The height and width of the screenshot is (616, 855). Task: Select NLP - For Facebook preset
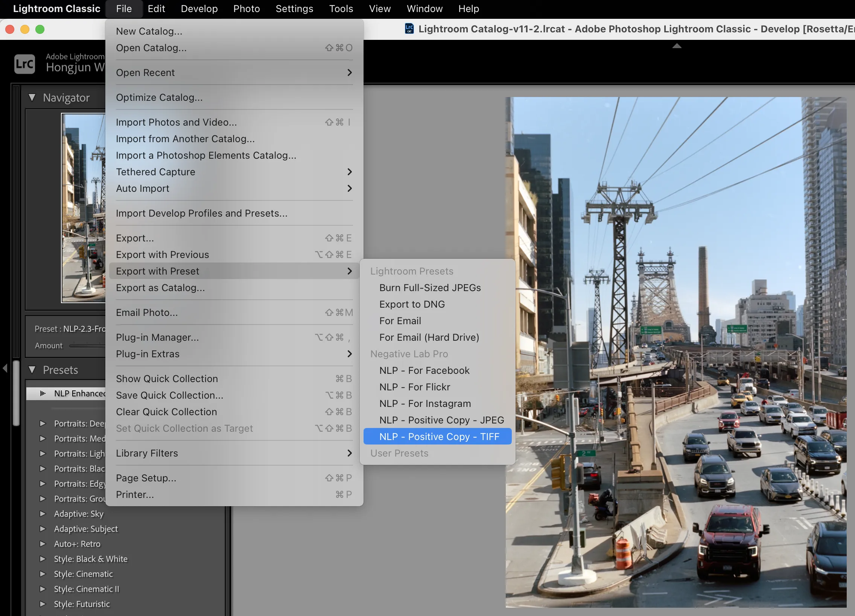click(437, 370)
